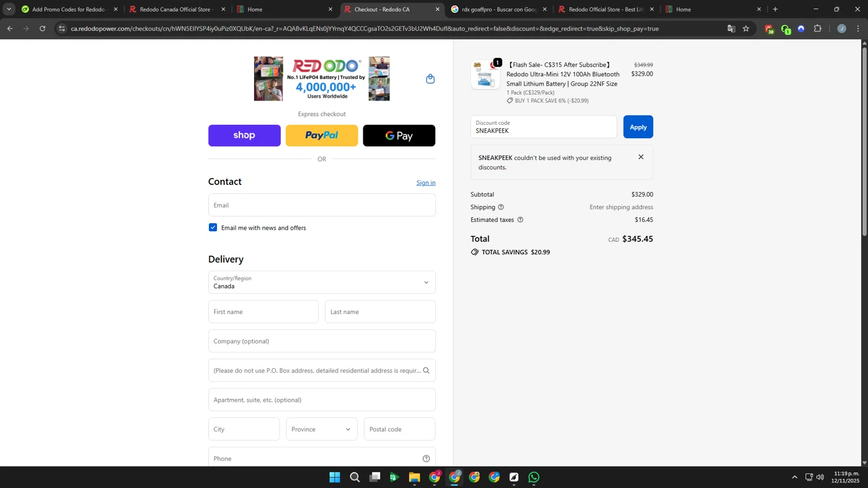
Task: Click the Shipping help question icon
Action: tap(501, 207)
